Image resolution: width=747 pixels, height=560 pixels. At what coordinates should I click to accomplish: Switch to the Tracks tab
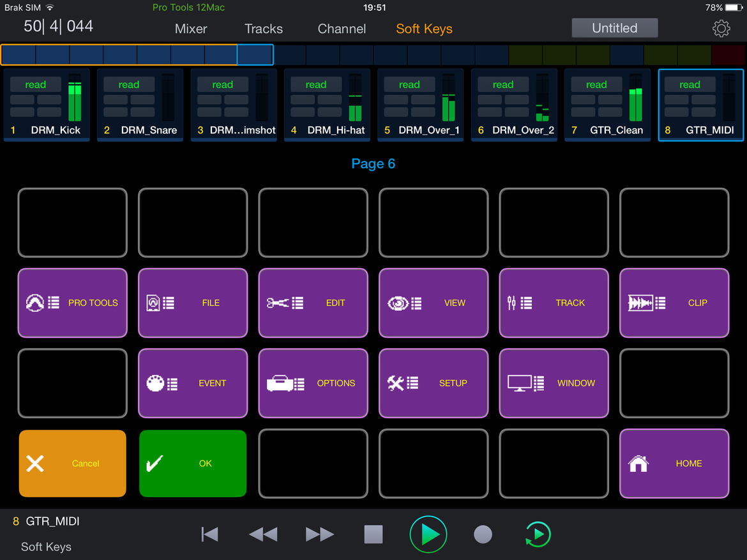pos(264,29)
